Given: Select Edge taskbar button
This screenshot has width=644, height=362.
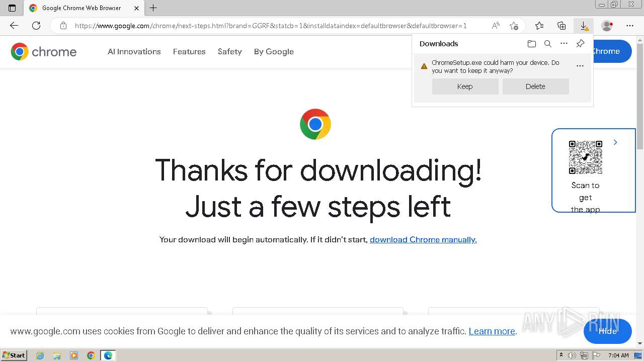Looking at the screenshot, I should click(108, 355).
